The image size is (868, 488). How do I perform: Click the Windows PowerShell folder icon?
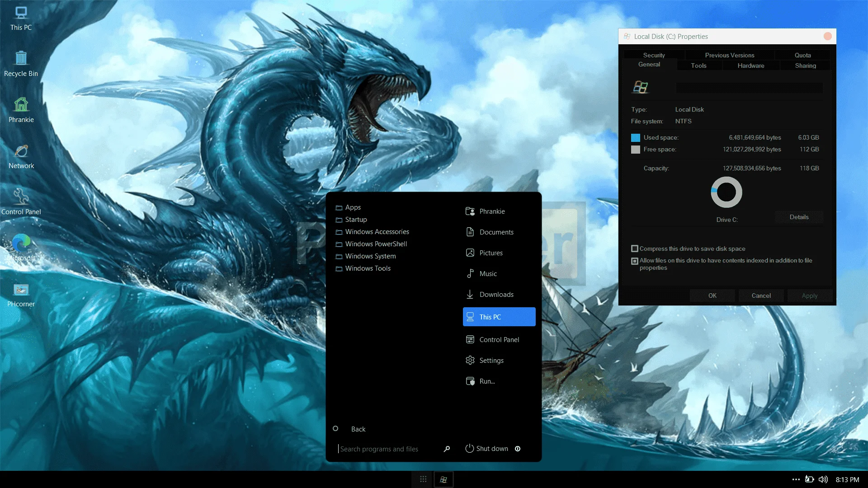(339, 244)
